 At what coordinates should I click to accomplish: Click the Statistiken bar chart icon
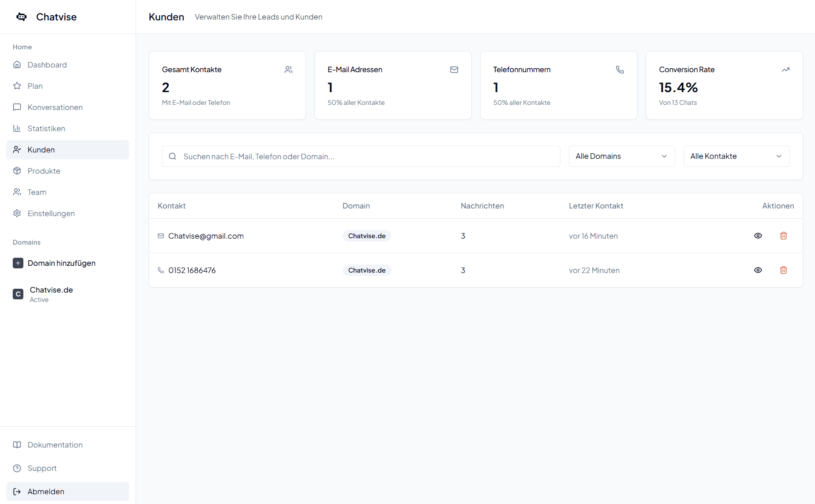point(17,128)
